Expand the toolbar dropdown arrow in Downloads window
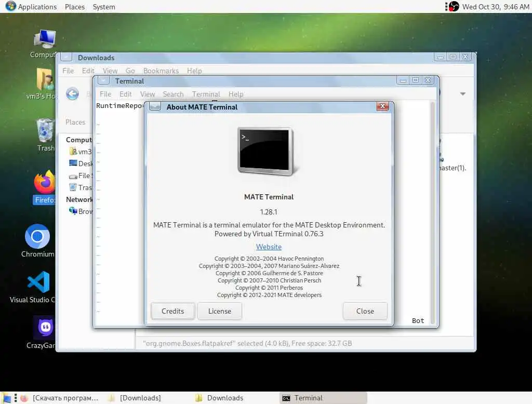This screenshot has height=404, width=532. pos(463,93)
